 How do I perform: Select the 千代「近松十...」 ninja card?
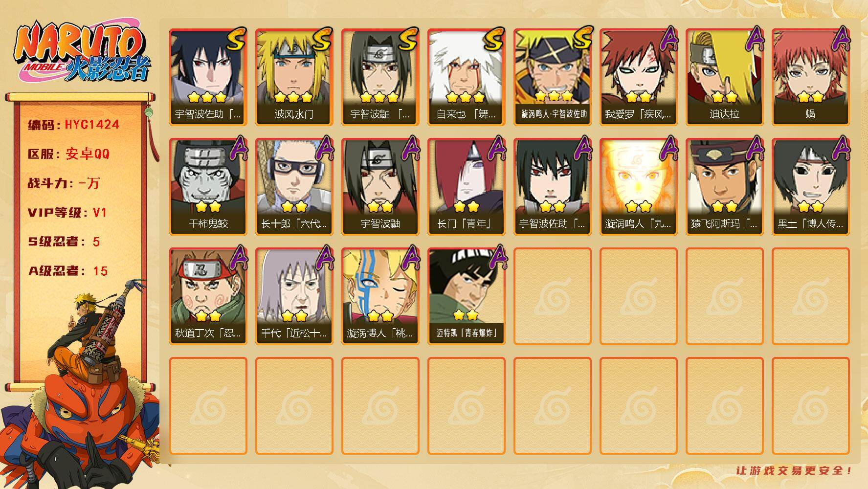point(294,296)
